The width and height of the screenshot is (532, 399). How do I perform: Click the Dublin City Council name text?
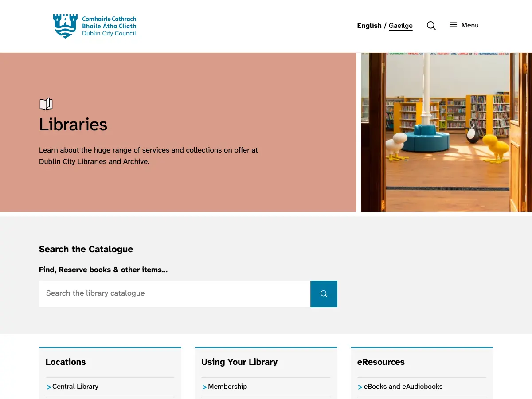pyautogui.click(x=109, y=34)
